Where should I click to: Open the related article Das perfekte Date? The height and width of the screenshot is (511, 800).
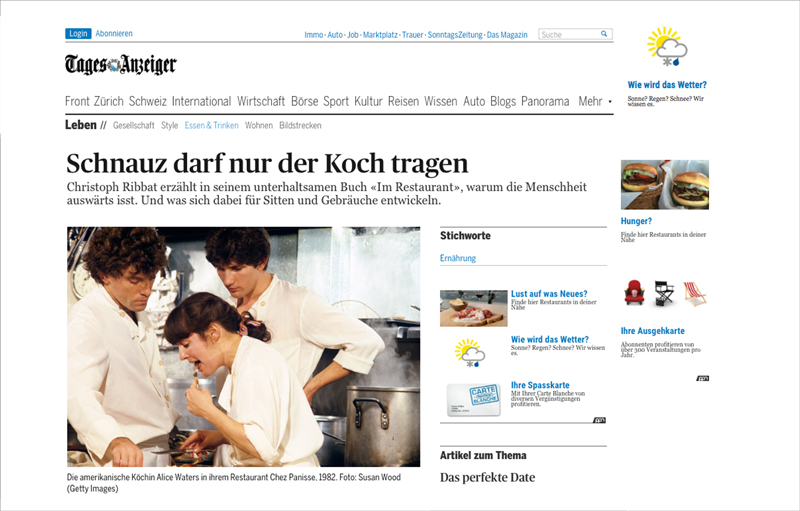point(487,478)
